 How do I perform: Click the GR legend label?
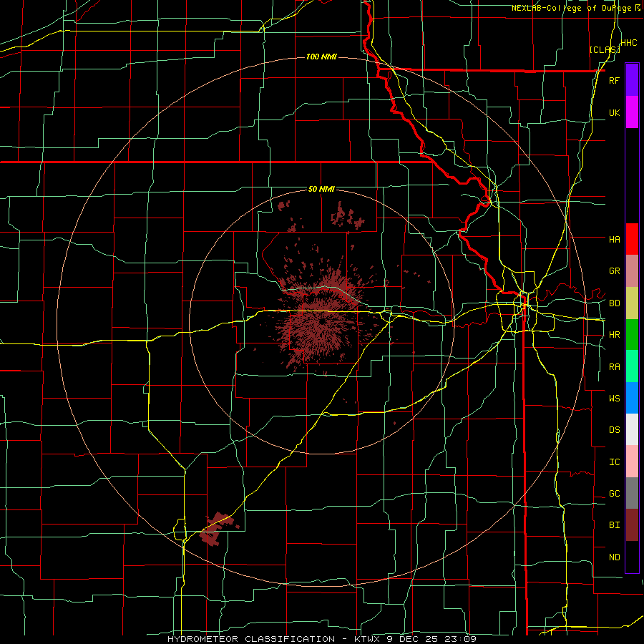614,271
